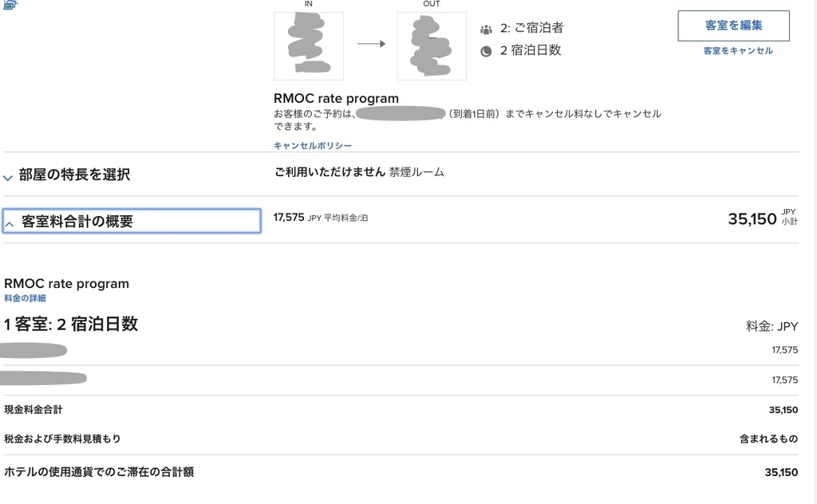Image resolution: width=817 pixels, height=504 pixels.
Task: Open the 料金の詳細 link
Action: click(x=25, y=298)
